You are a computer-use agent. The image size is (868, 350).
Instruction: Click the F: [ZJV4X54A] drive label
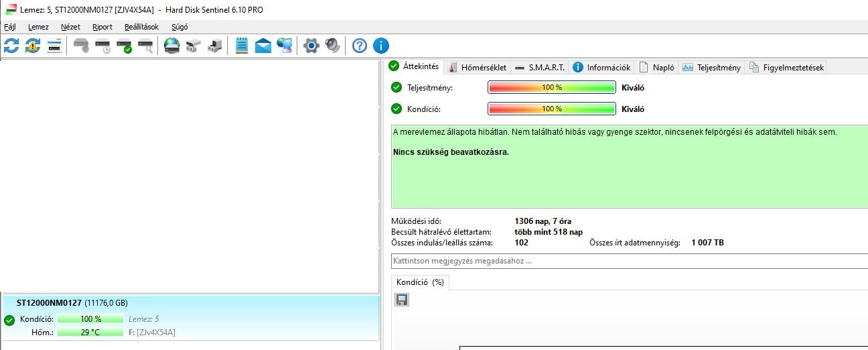152,333
